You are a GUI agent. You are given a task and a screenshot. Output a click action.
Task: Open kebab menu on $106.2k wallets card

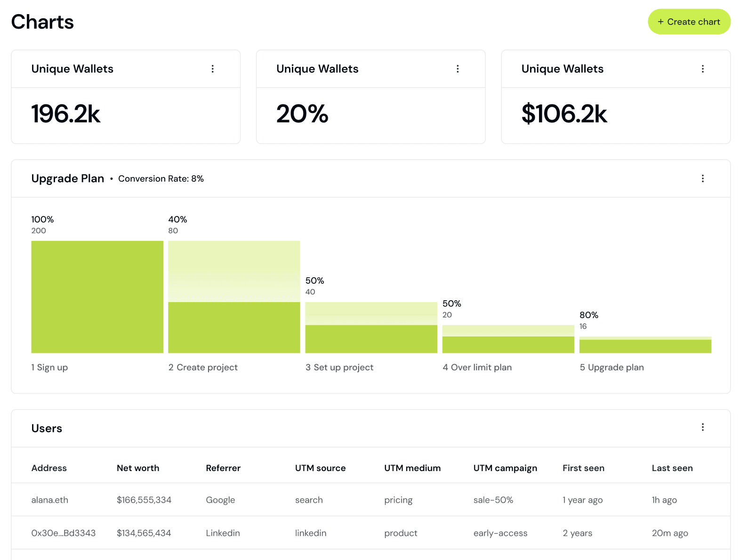(703, 69)
